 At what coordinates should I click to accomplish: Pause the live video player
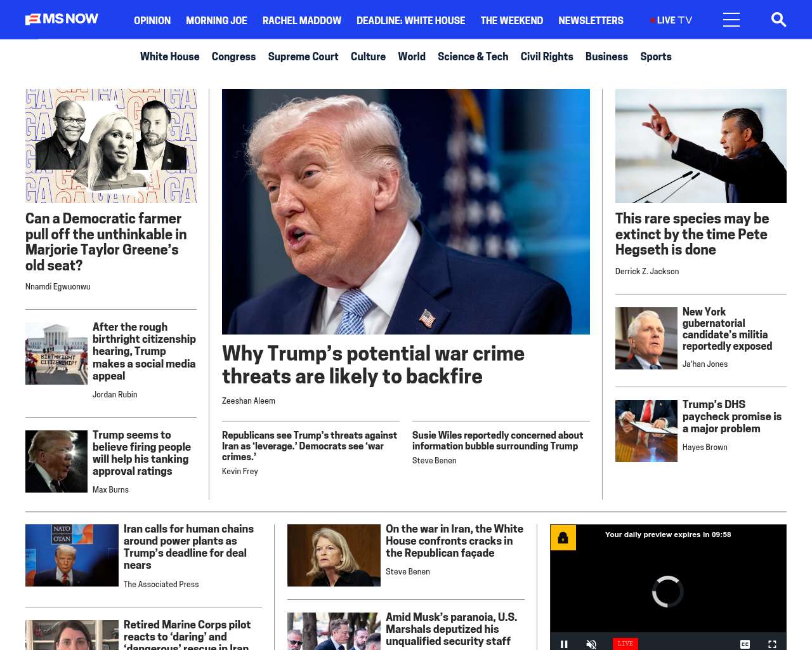564,644
